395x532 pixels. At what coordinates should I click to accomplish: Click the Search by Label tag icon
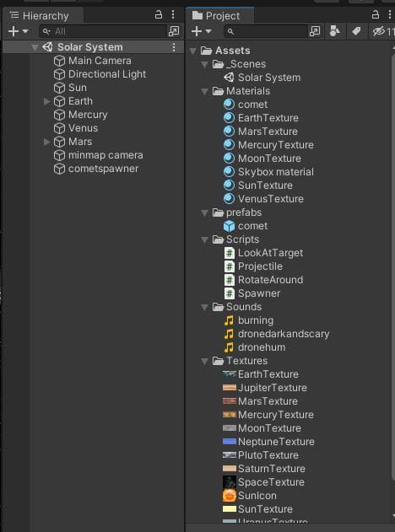[x=356, y=31]
